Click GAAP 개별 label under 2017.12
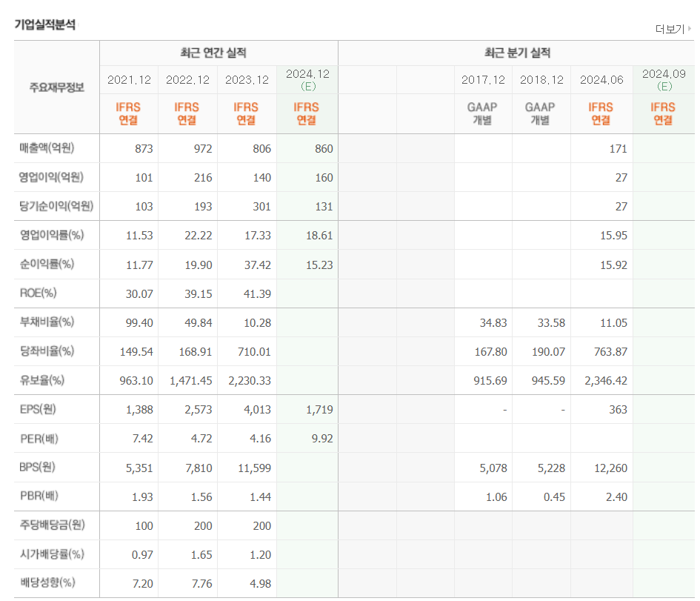The image size is (700, 601). click(x=482, y=113)
